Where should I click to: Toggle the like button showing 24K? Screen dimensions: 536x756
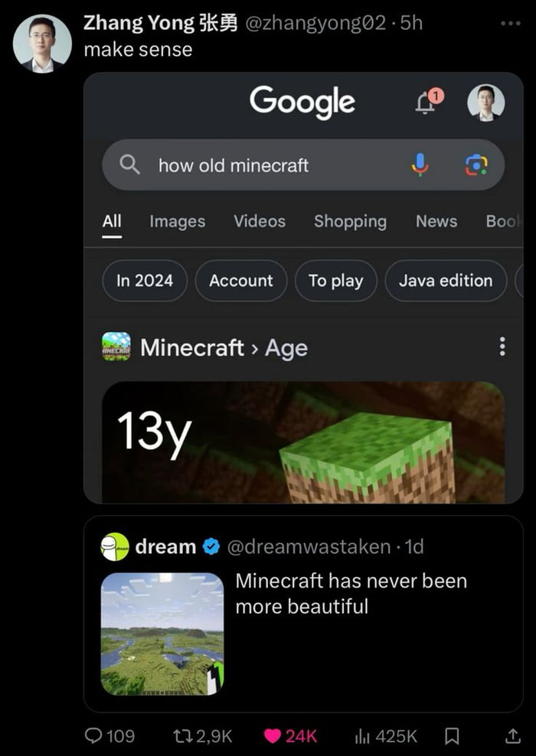click(x=274, y=736)
